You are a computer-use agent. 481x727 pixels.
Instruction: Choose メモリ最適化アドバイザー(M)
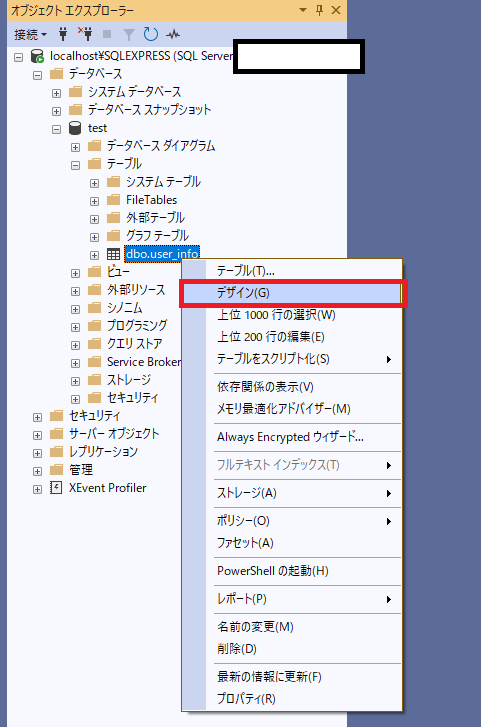292,409
